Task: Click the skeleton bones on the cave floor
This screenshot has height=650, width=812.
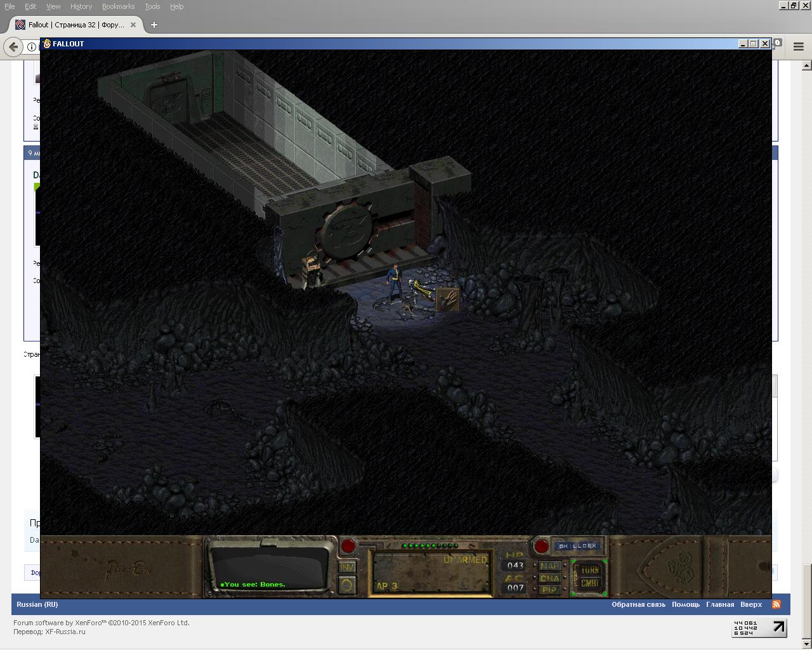Action: click(x=421, y=289)
